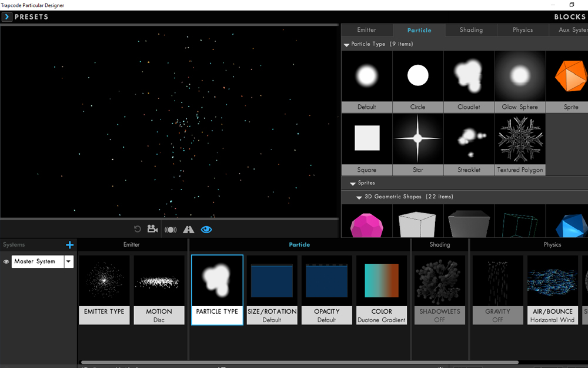The height and width of the screenshot is (368, 588).
Task: Select the Particle tab in Blocks
Action: 419,31
